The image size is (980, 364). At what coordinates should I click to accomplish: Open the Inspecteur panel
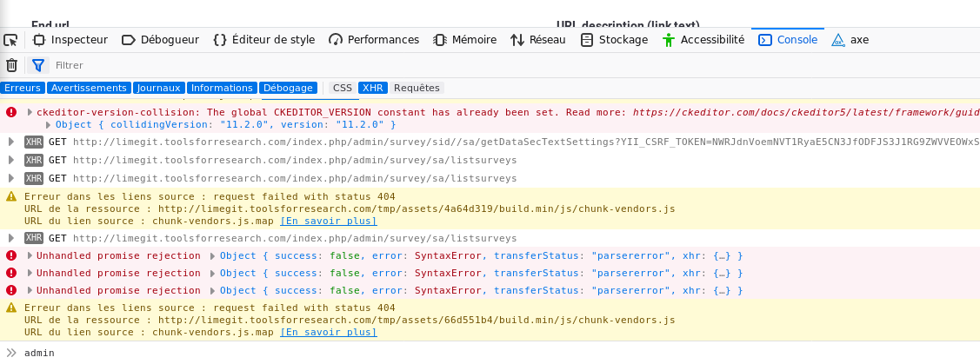click(70, 40)
